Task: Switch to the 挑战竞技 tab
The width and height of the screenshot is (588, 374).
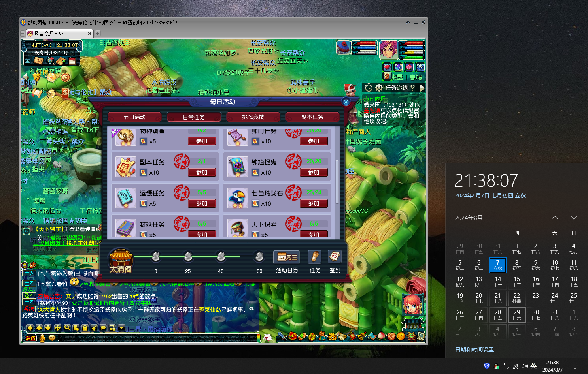Action: (x=253, y=117)
